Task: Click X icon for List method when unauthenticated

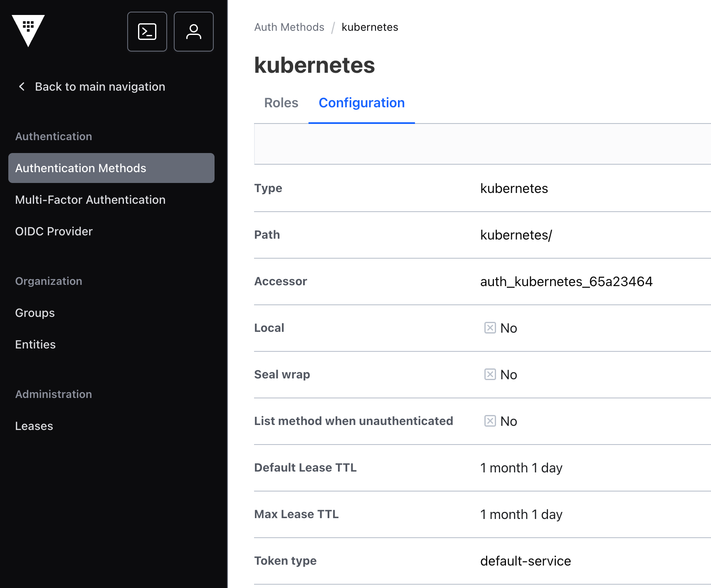Action: (490, 421)
